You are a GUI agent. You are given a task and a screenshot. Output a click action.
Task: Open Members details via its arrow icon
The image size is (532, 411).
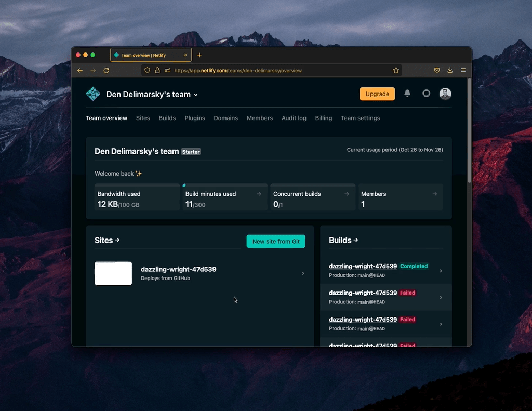(x=435, y=193)
